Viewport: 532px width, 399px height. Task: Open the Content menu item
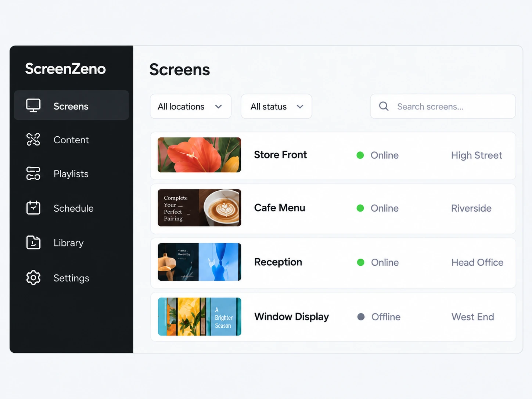[x=71, y=140]
